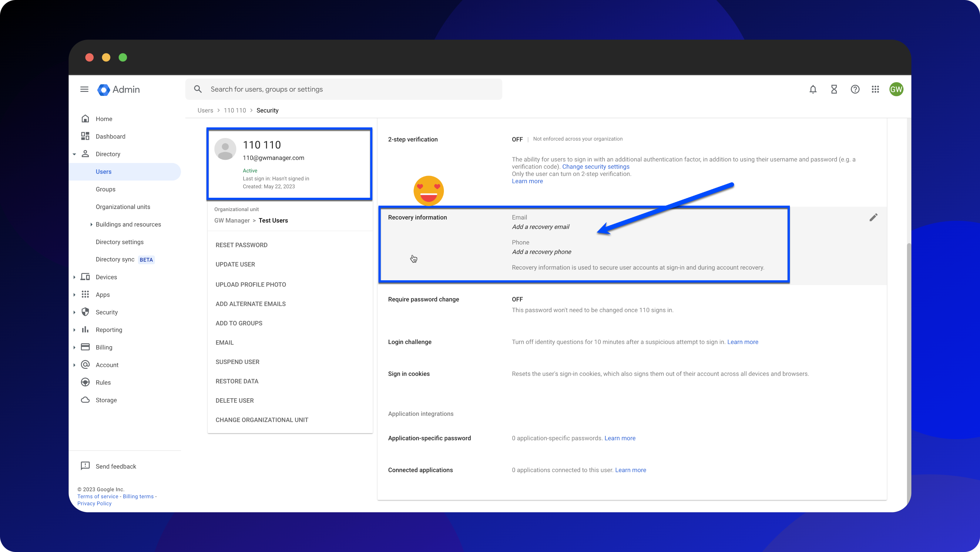The width and height of the screenshot is (980, 552).
Task: Open the help question mark icon
Action: pyautogui.click(x=855, y=89)
